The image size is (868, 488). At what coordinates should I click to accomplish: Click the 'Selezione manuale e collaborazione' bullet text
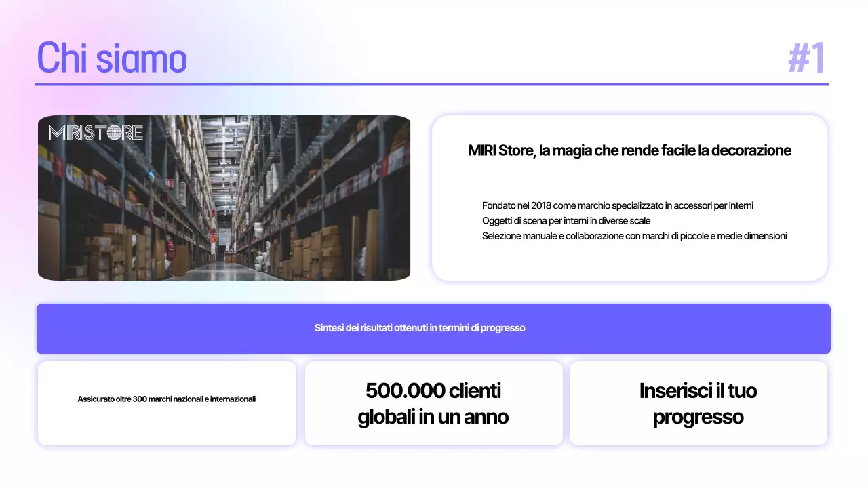pos(634,236)
